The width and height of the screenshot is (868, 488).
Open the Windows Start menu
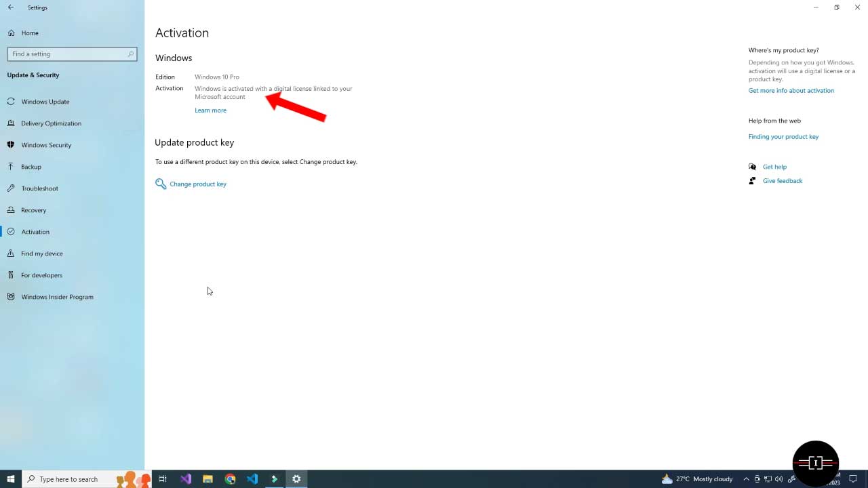pos(11,479)
